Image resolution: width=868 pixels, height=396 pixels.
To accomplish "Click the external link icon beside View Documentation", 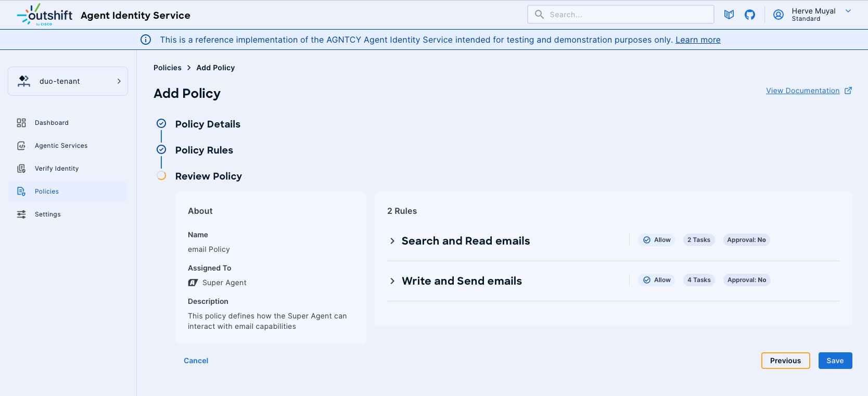I will [848, 91].
